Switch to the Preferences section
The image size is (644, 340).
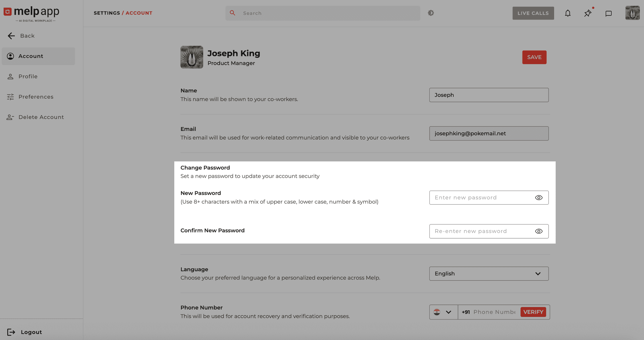(36, 97)
